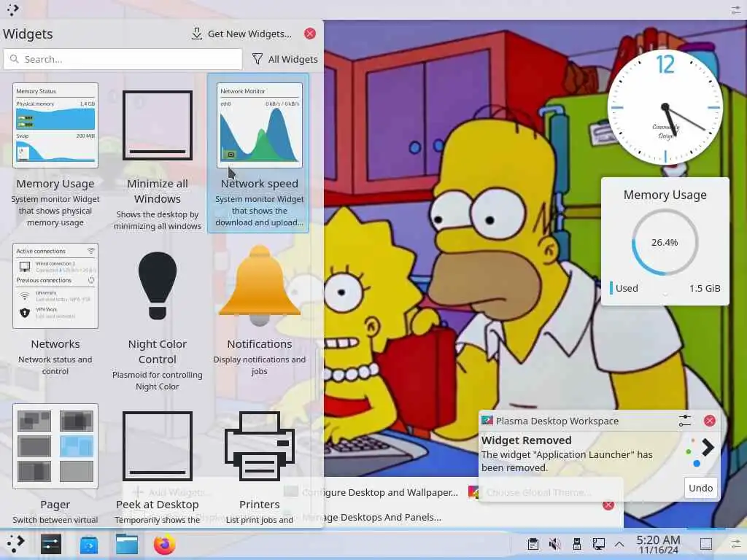747x560 pixels.
Task: Click the muted volume tray icon
Action: pyautogui.click(x=554, y=544)
